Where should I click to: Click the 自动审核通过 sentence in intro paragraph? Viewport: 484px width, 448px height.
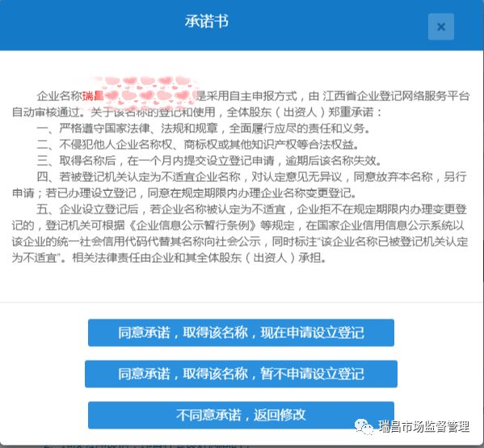(46, 112)
